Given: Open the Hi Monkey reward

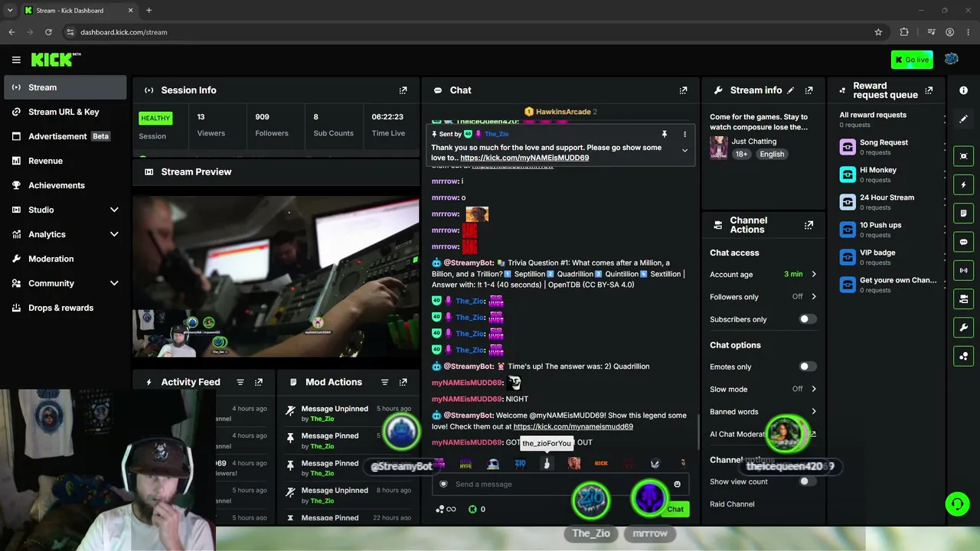Looking at the screenshot, I should point(889,174).
